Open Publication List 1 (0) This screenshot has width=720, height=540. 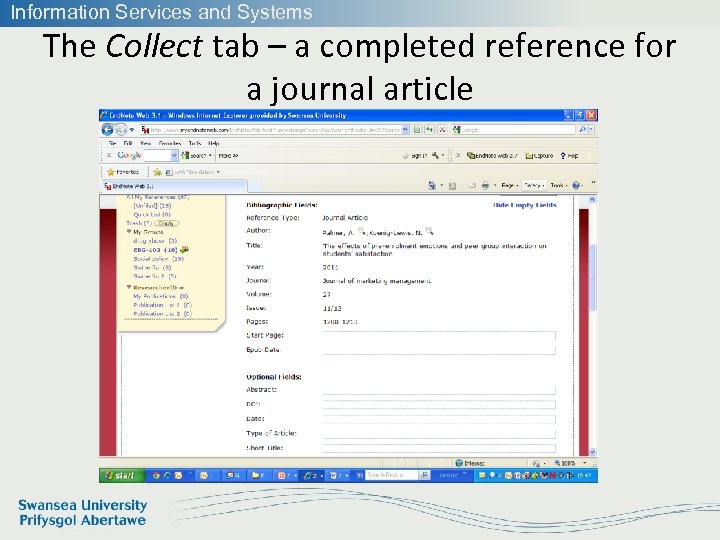(x=163, y=305)
